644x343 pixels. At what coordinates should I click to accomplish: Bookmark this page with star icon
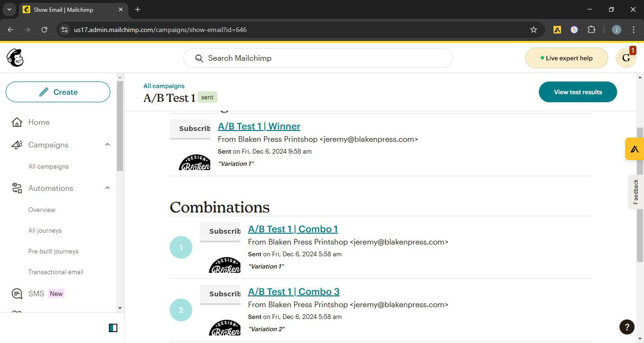pos(534,30)
